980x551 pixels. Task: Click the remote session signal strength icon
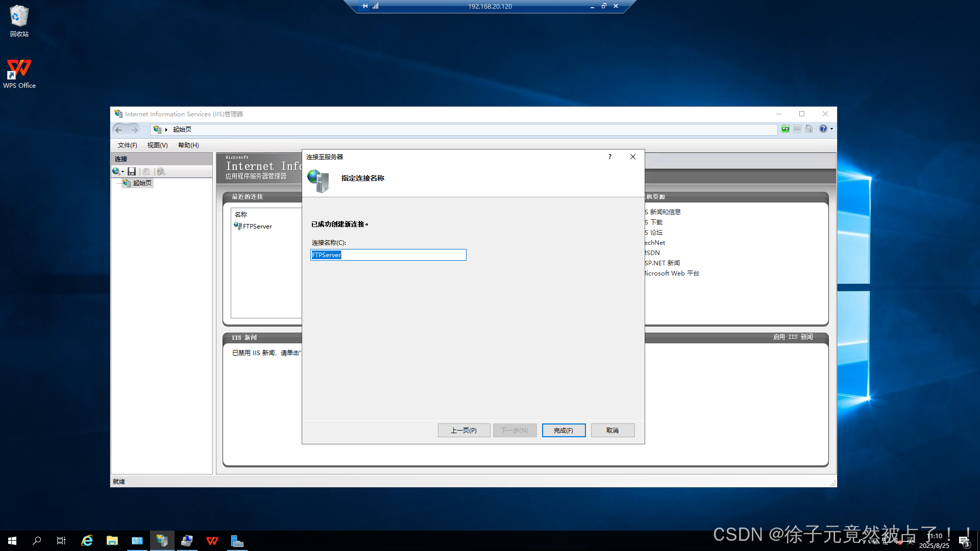(x=376, y=6)
